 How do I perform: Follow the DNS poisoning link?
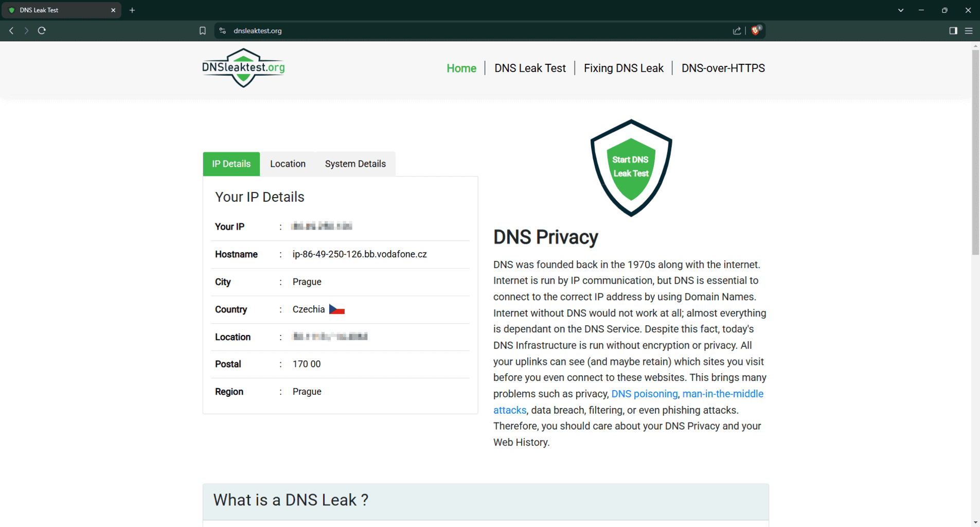click(x=644, y=394)
